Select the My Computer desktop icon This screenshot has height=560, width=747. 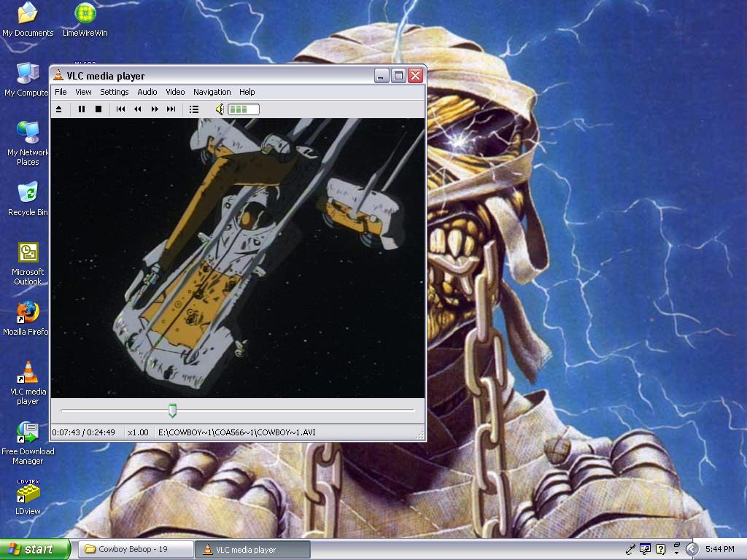(27, 79)
